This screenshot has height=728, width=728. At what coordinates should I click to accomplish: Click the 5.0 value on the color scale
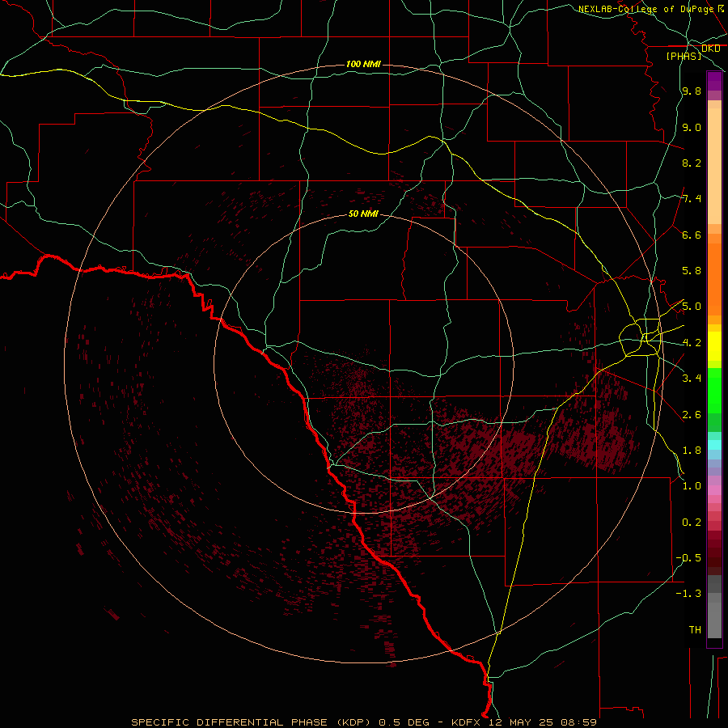pos(692,307)
